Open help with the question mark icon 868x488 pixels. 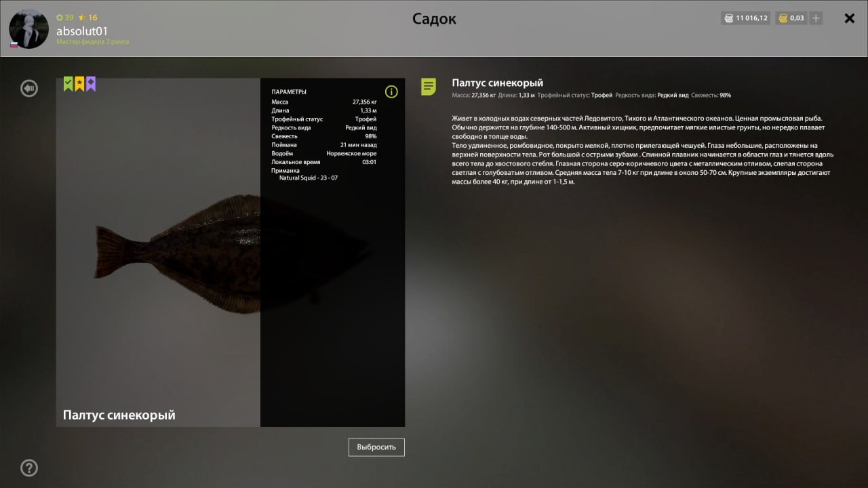point(29,468)
